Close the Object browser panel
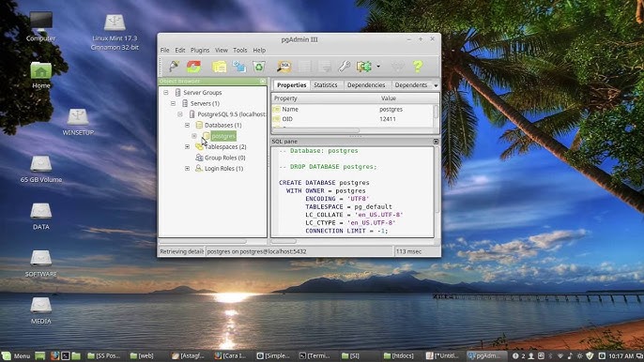The width and height of the screenshot is (644, 362). tap(263, 82)
